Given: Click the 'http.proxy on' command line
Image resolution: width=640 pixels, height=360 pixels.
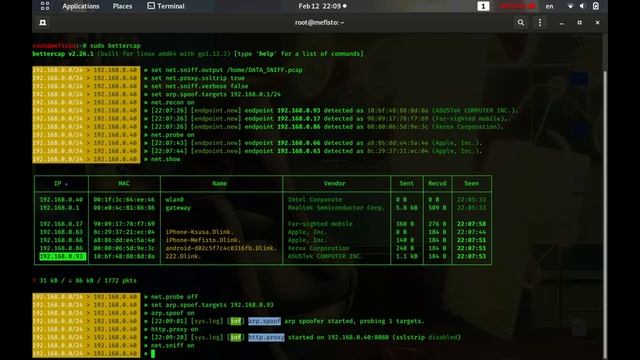Looking at the screenshot, I should point(174,329).
